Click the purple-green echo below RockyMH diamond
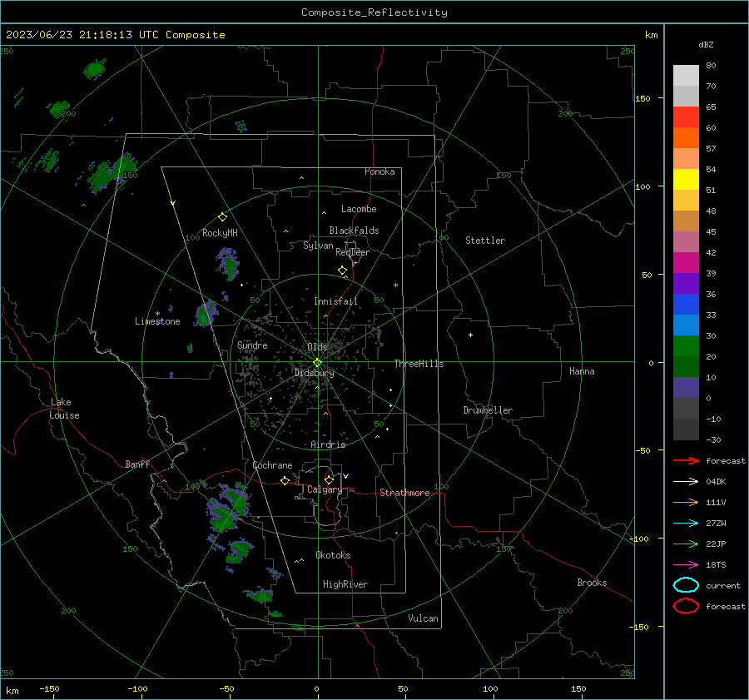Viewport: 749px width, 700px height. (228, 263)
